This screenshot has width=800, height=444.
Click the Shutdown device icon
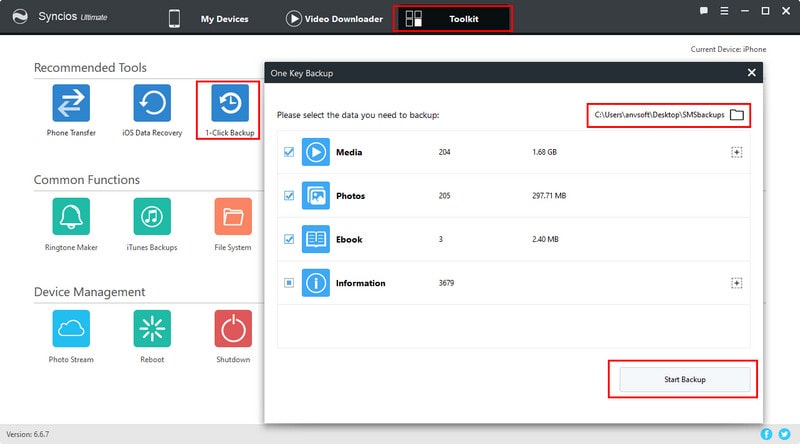[x=232, y=328]
